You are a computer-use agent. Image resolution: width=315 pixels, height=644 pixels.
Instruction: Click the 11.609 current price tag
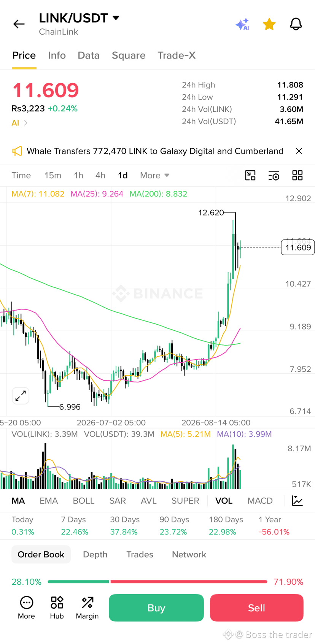pyautogui.click(x=298, y=247)
